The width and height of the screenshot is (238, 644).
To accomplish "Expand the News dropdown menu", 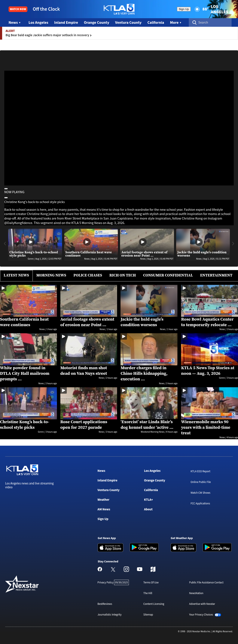I will 15,22.
